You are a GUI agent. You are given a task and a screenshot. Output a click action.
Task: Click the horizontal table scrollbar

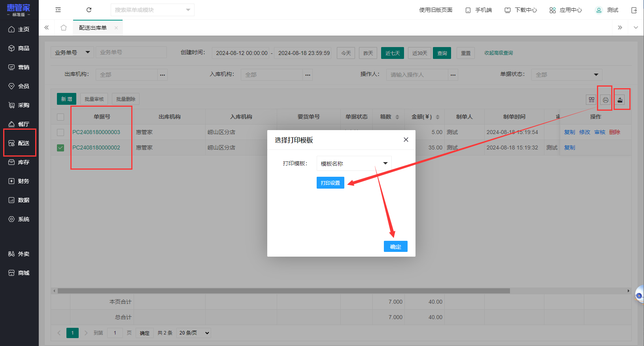(x=283, y=291)
